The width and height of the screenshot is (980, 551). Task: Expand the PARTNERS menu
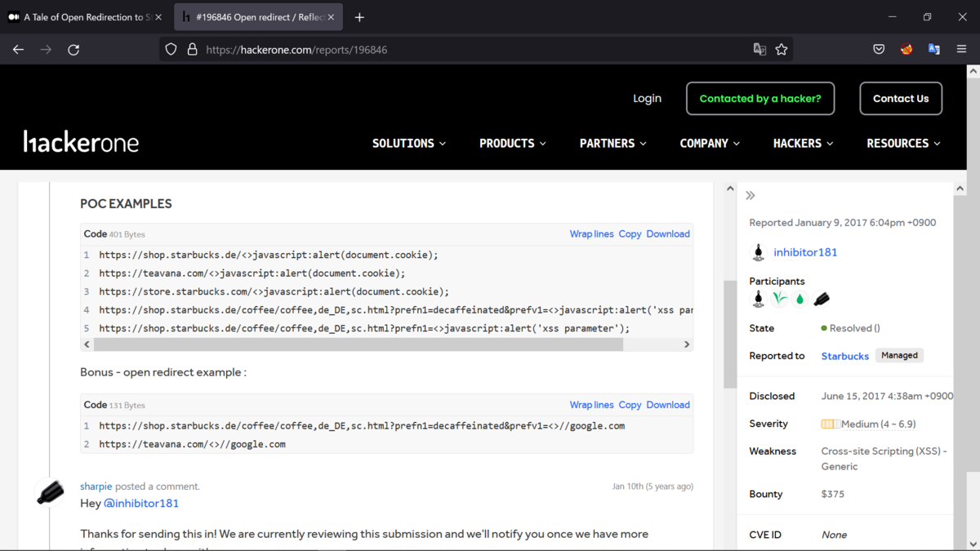(x=613, y=143)
